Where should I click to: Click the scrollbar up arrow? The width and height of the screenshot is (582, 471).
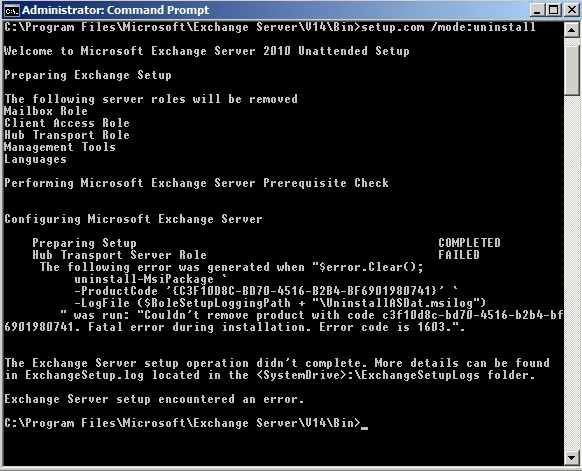(x=572, y=30)
